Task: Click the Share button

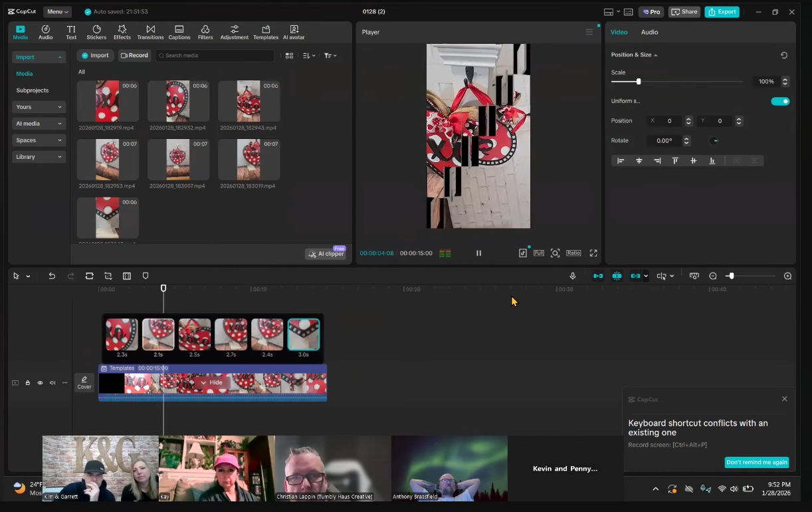Action: [684, 11]
